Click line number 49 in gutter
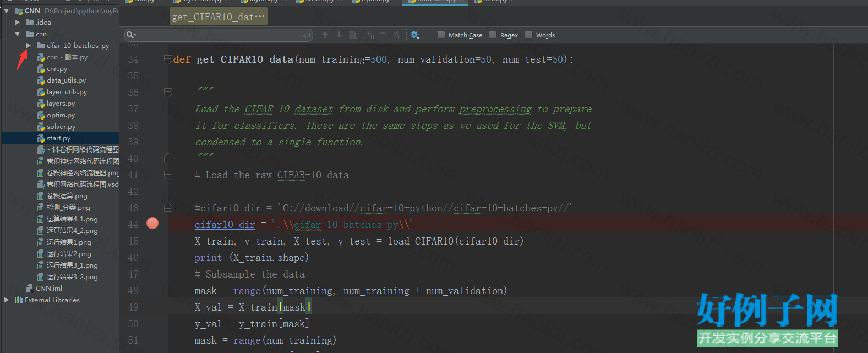 [133, 307]
